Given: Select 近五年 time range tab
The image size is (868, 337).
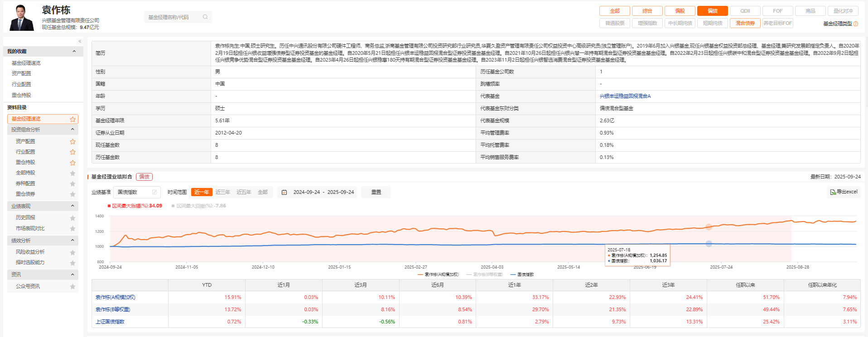Looking at the screenshot, I should tap(244, 192).
